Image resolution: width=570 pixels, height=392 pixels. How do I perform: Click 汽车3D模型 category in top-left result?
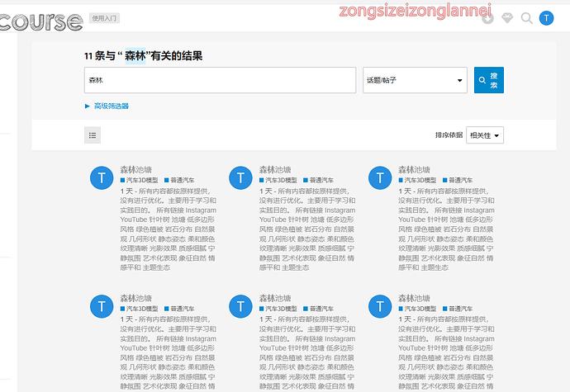(140, 180)
